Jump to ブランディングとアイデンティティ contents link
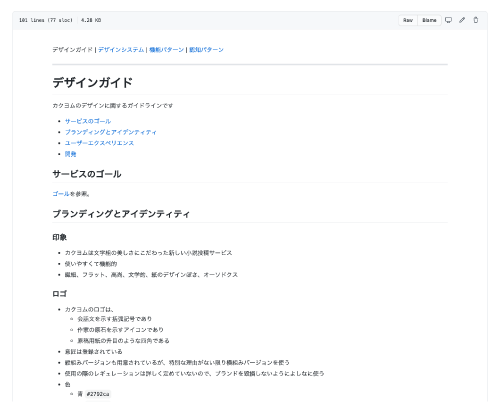Image resolution: width=500 pixels, height=402 pixels. (x=111, y=132)
